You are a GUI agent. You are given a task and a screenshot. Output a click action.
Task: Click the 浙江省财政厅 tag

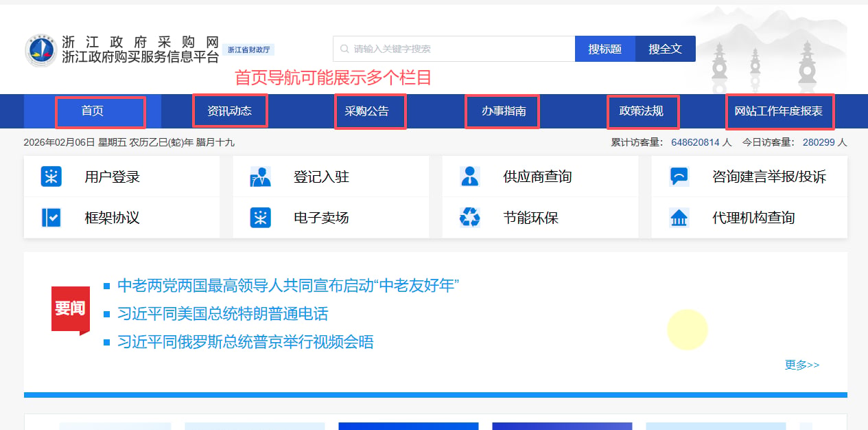click(248, 49)
